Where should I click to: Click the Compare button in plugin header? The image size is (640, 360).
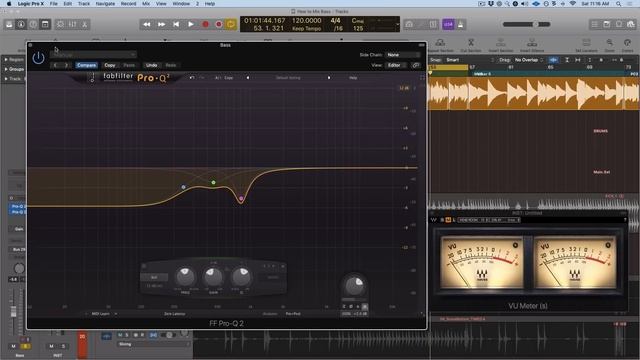(87, 65)
